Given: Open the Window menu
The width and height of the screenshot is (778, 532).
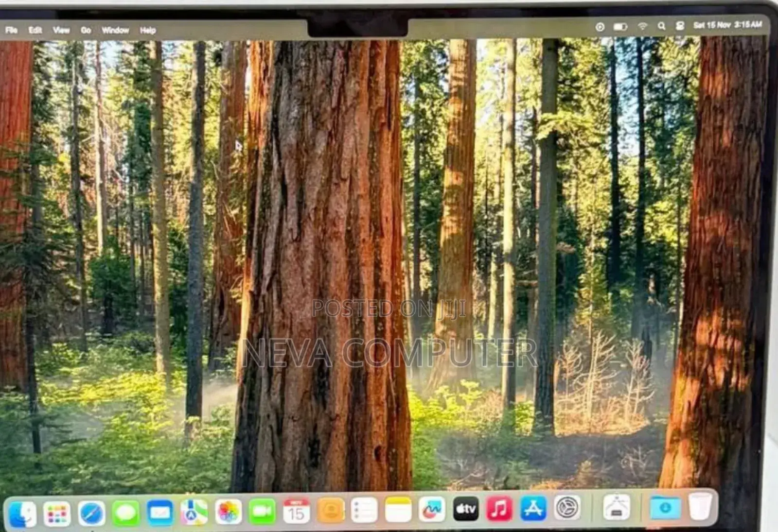Looking at the screenshot, I should click(x=115, y=30).
